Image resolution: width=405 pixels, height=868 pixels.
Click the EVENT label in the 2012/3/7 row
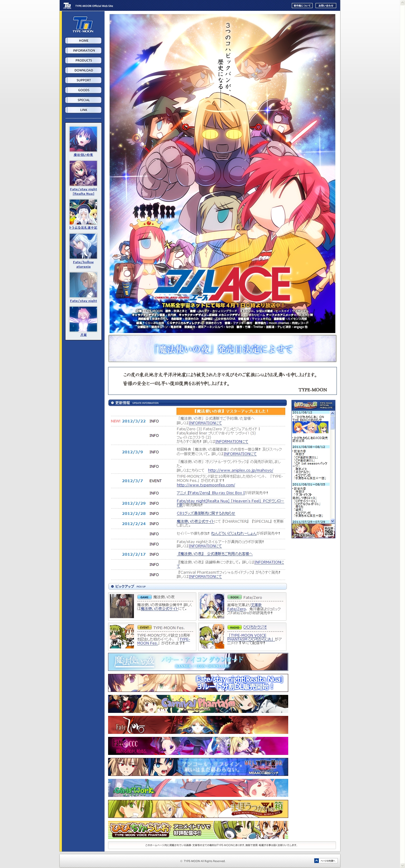(156, 481)
